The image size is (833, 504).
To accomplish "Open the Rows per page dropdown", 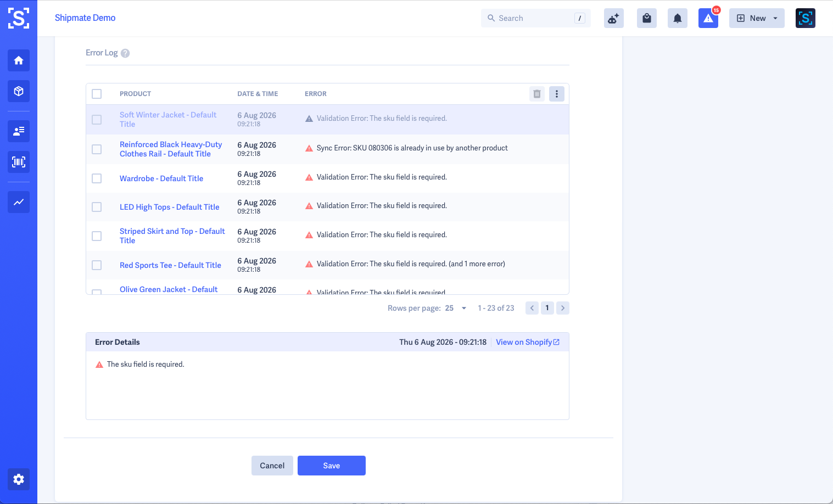I will click(x=456, y=308).
